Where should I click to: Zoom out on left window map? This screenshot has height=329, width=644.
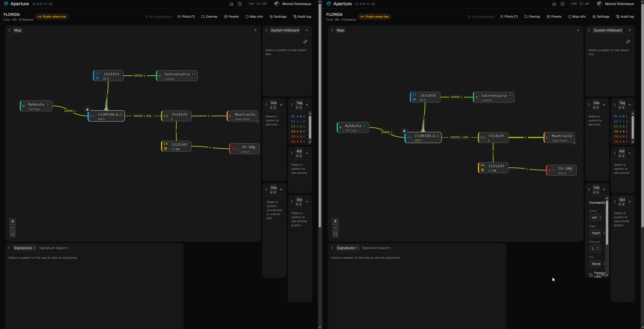(x=13, y=228)
